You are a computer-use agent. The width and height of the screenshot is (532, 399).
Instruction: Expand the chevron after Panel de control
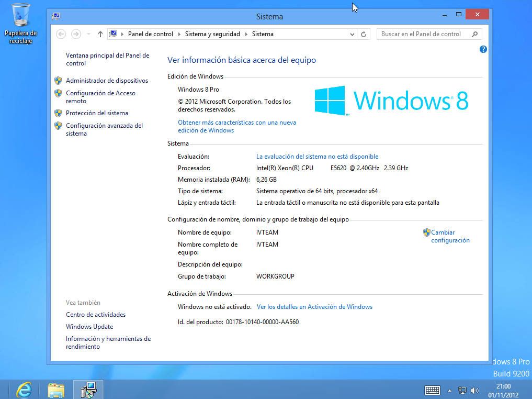pyautogui.click(x=179, y=34)
